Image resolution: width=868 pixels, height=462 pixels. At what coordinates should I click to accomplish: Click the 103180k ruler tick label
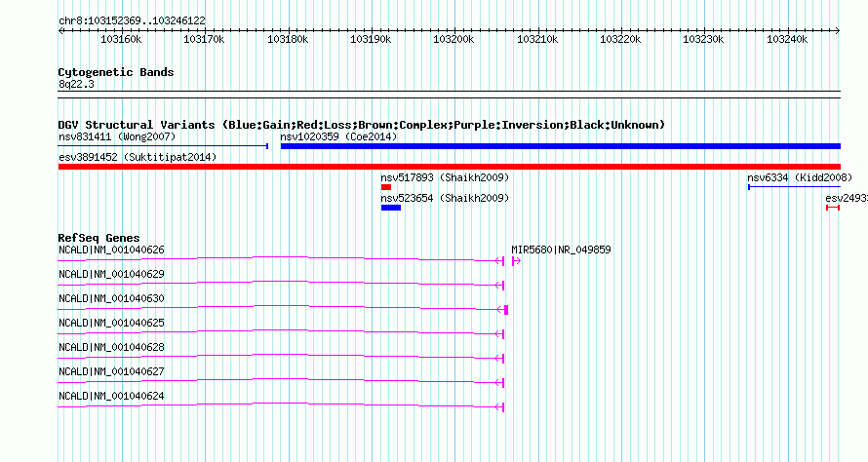288,39
